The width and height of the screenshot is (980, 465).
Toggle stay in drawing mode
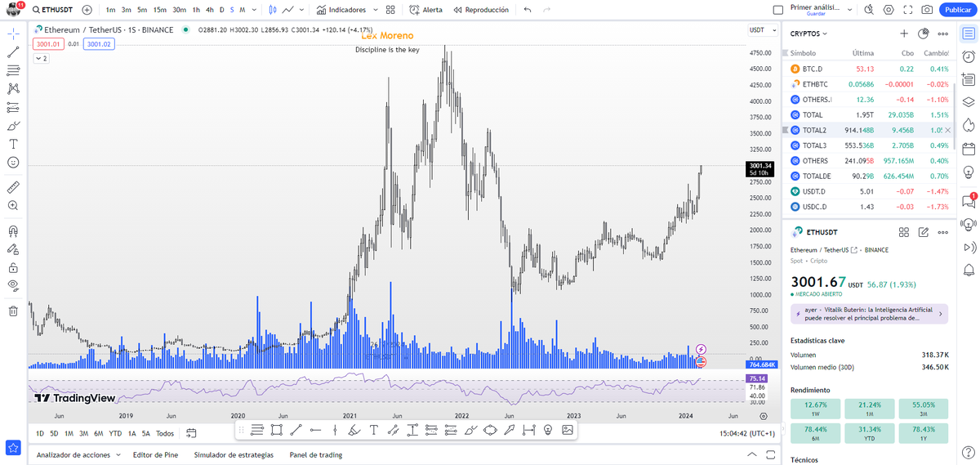point(13,248)
